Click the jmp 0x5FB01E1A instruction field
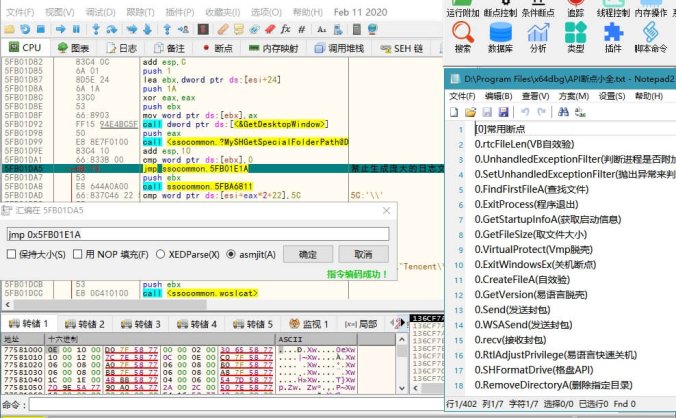 198,234
